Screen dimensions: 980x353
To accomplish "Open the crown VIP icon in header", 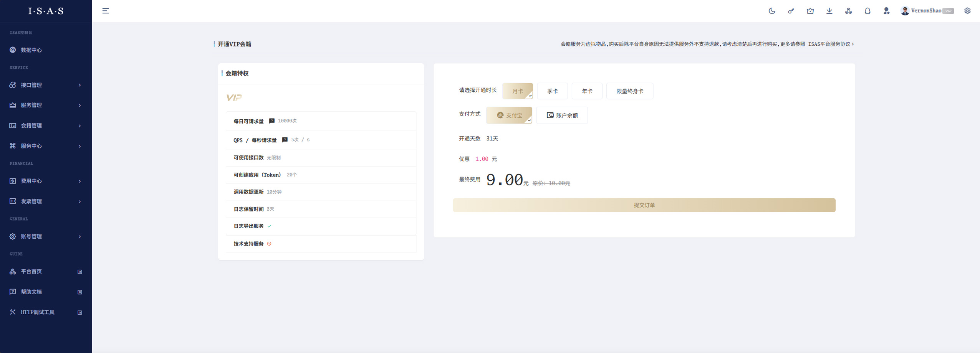I will tap(810, 11).
